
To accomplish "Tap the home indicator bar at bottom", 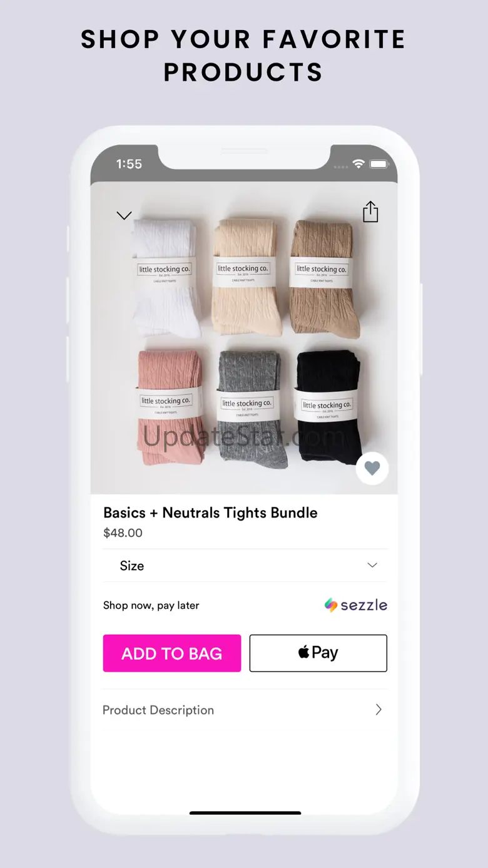I will (245, 813).
